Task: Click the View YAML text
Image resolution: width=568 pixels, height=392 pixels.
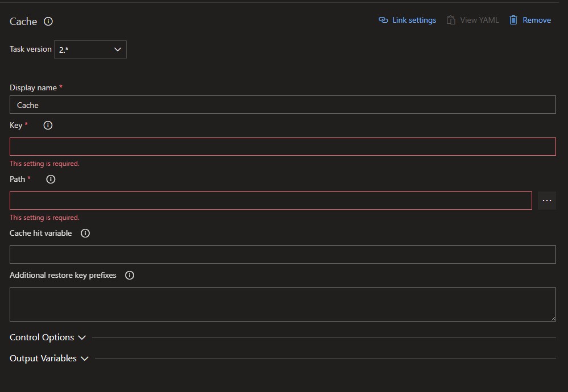Action: [x=479, y=20]
